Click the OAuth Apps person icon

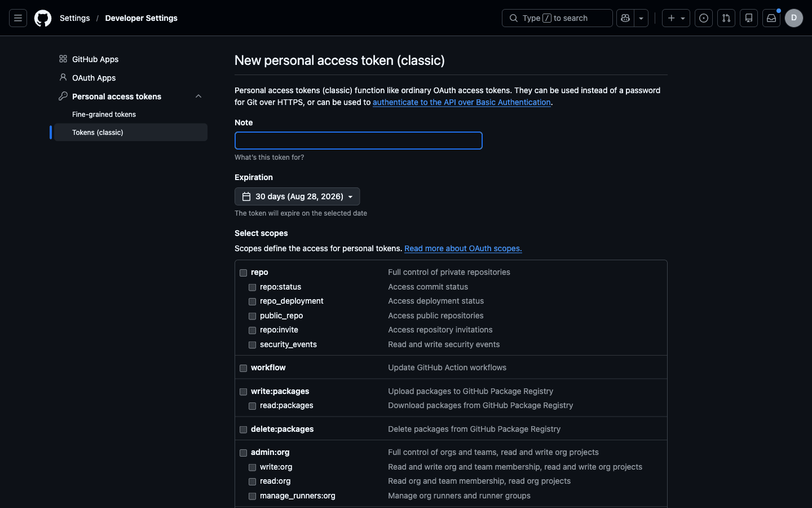63,77
